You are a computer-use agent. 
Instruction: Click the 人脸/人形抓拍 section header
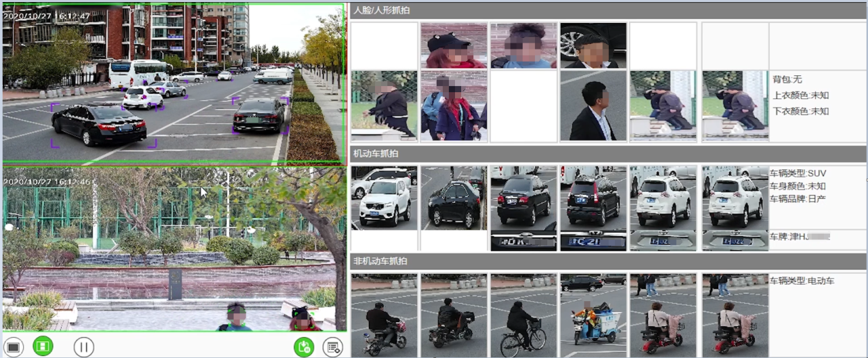click(382, 10)
